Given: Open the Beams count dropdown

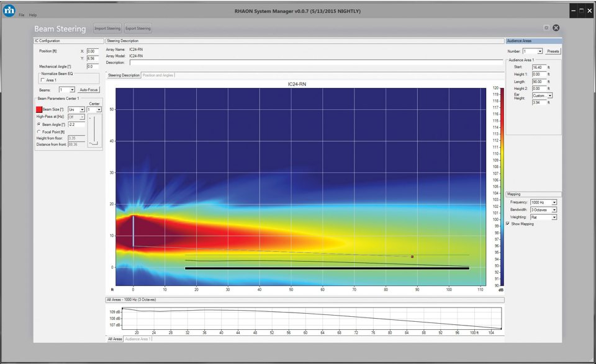Looking at the screenshot, I should point(67,90).
